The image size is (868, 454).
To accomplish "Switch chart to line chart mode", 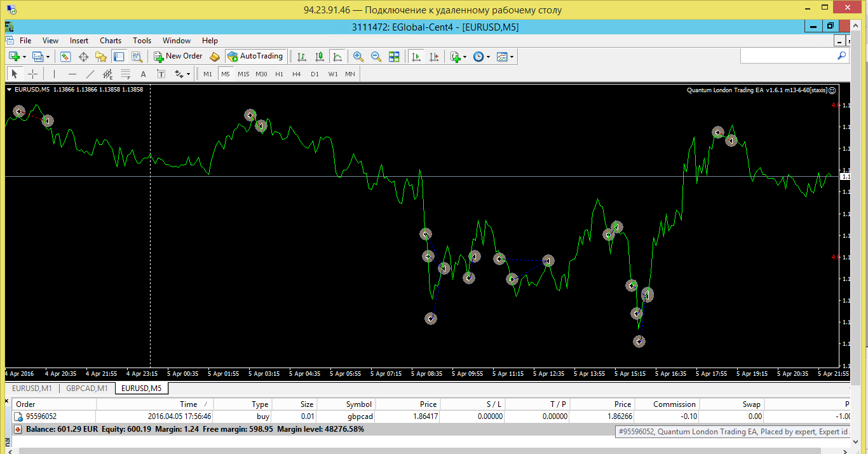I will [337, 57].
